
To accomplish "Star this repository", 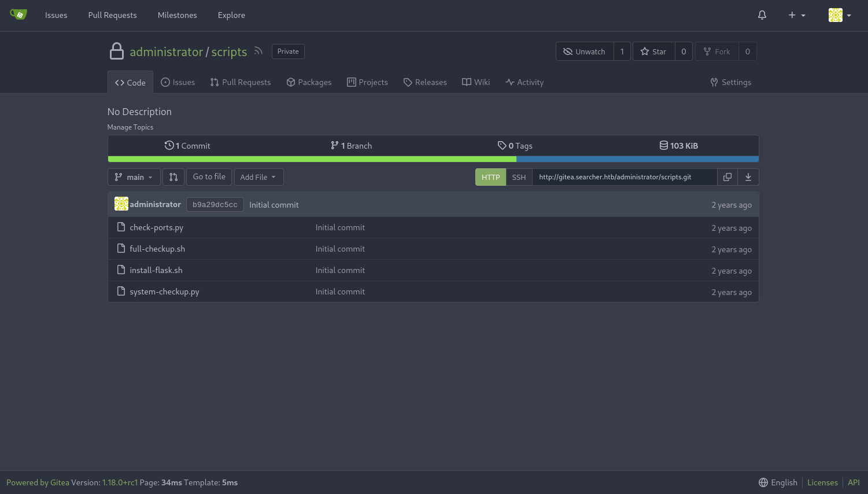I will pos(653,51).
